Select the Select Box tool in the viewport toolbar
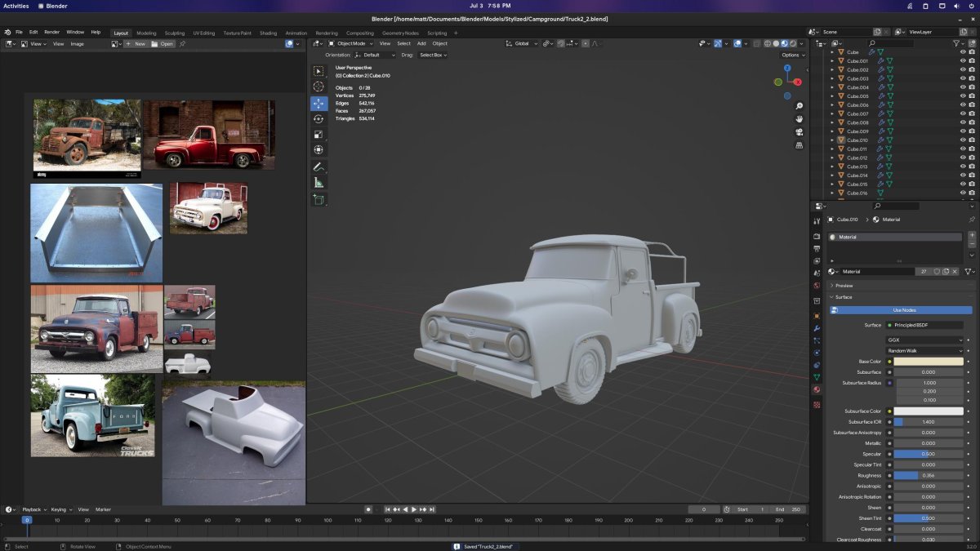Screen dimensions: 980x551 (x=318, y=71)
